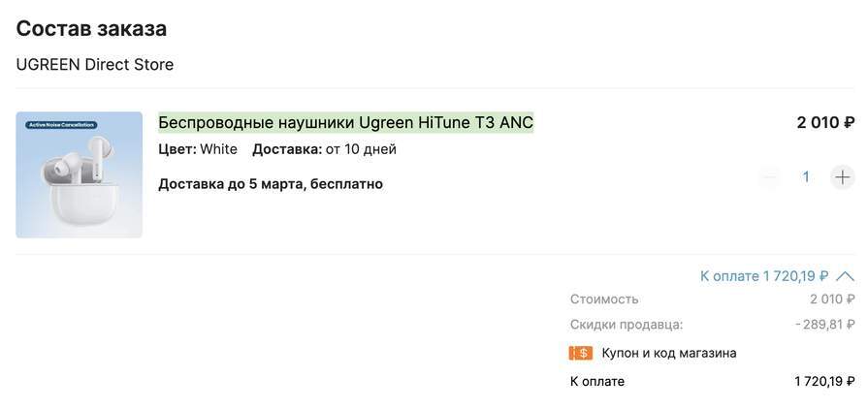The width and height of the screenshot is (868, 409).
Task: Decrease quantity with the minus button
Action: point(769,177)
